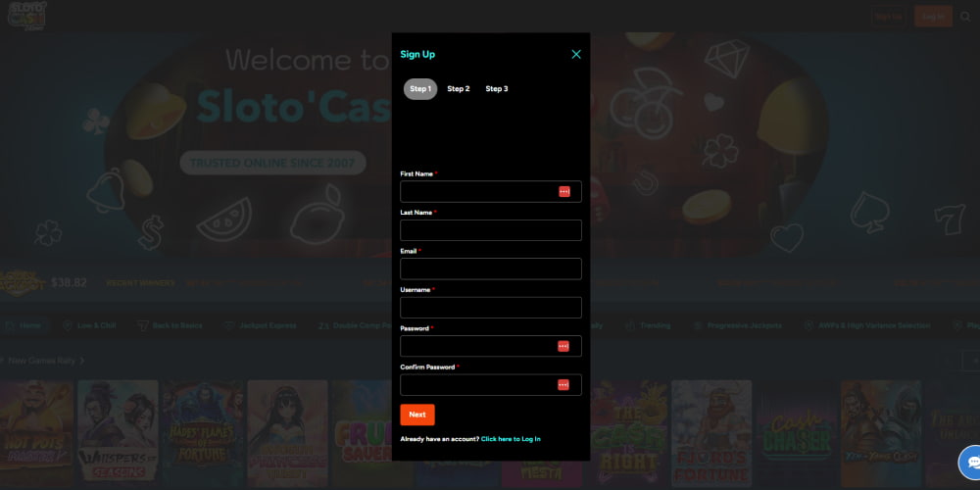Click the Sloto'Cash logo in the header
This screenshot has width=980, height=490.
point(26,16)
